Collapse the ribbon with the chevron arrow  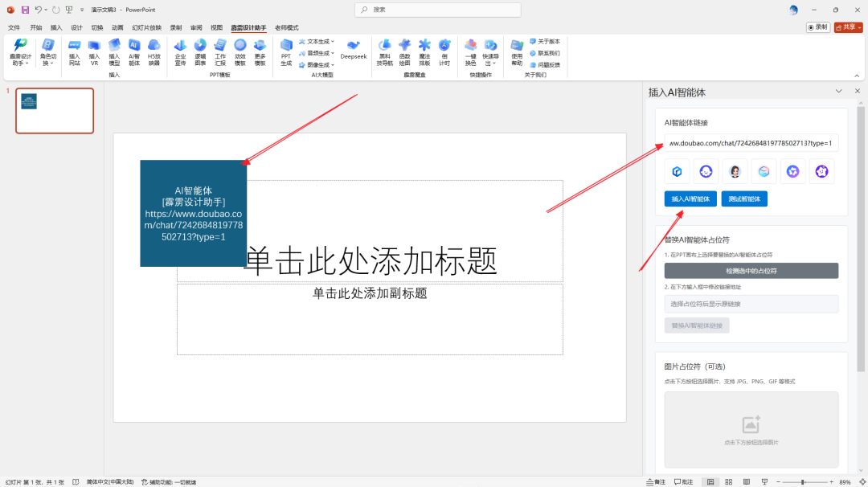(x=857, y=76)
